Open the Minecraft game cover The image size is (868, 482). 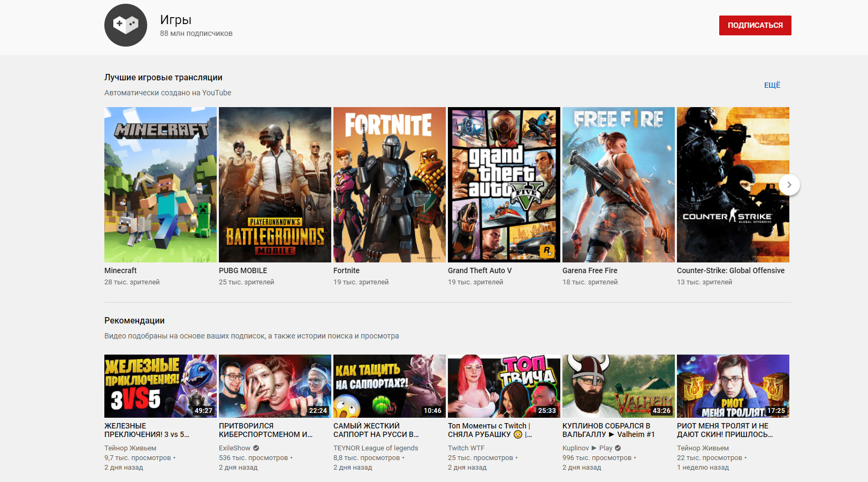click(x=161, y=185)
